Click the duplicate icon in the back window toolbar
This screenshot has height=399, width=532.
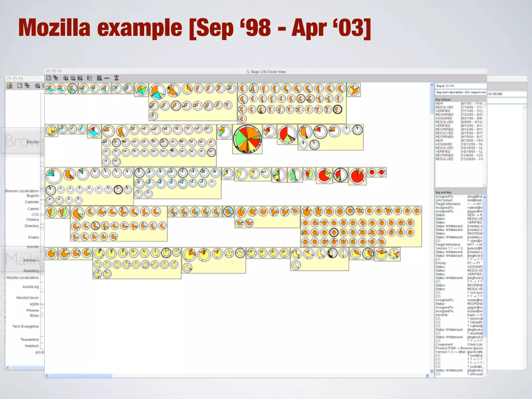pos(27,85)
